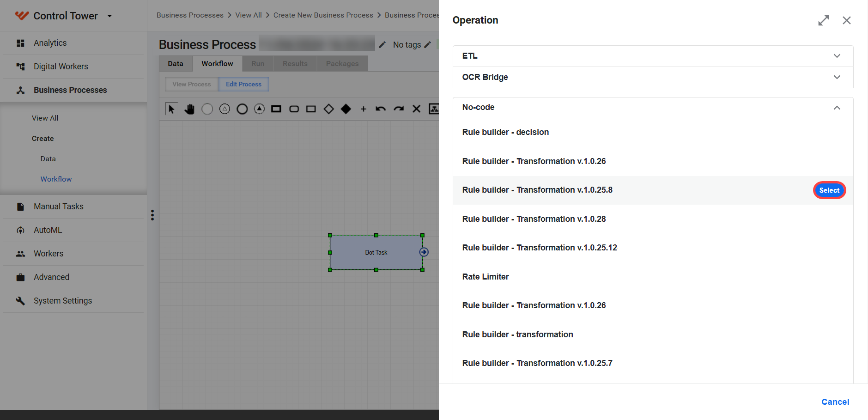Click View All breadcrumb link
This screenshot has height=420, width=868.
click(249, 15)
